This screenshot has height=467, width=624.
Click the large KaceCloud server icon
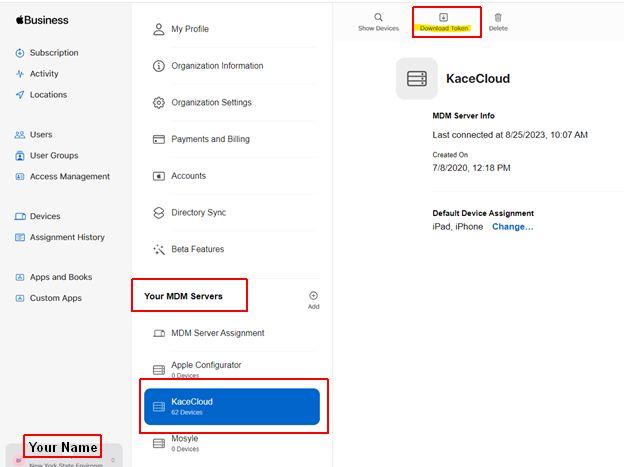(417, 79)
